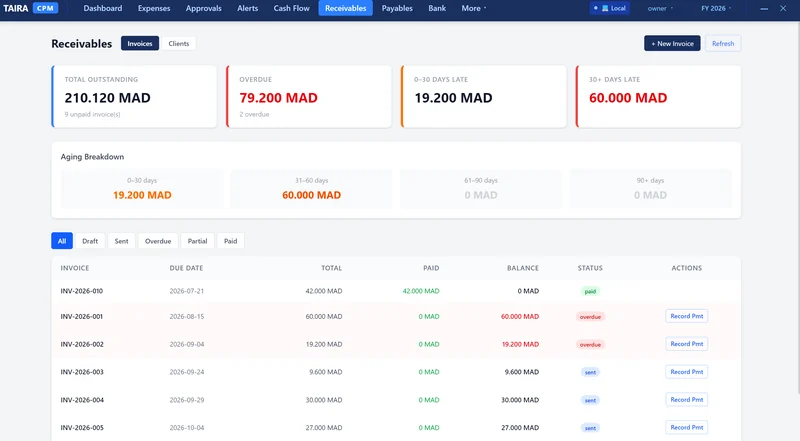
Task: Open the FY 2026 year selector
Action: [x=716, y=8]
